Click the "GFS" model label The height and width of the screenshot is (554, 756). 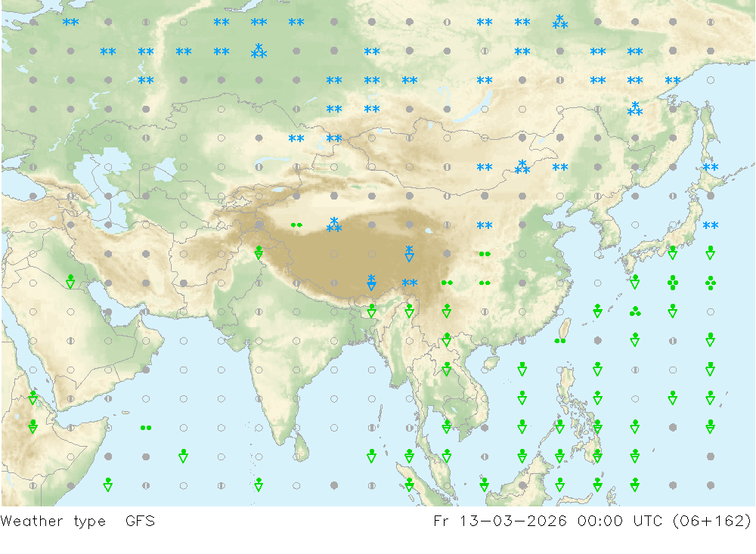pos(141,522)
